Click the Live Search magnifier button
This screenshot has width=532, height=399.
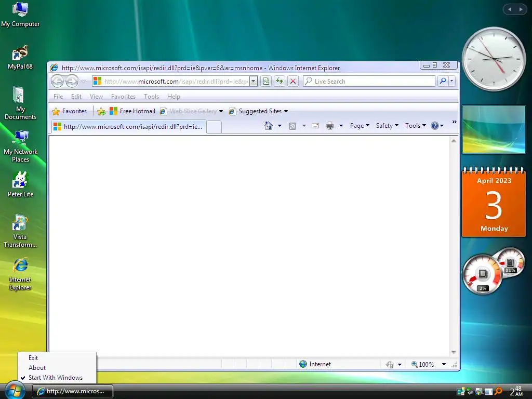click(443, 81)
